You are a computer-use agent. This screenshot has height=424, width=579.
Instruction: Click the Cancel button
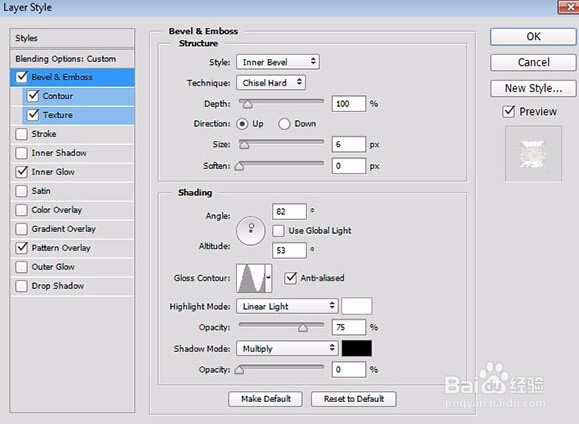(533, 62)
